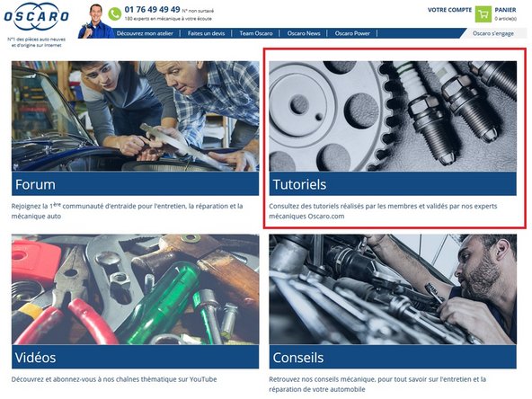Screen dimensions: 532x399
Task: Click the Tutoriels spark plugs image
Action: point(393,116)
